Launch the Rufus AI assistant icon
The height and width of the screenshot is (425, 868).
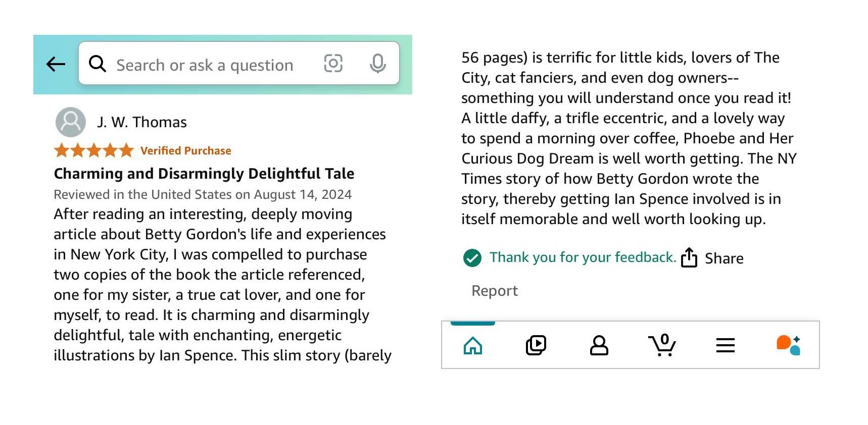tap(787, 345)
